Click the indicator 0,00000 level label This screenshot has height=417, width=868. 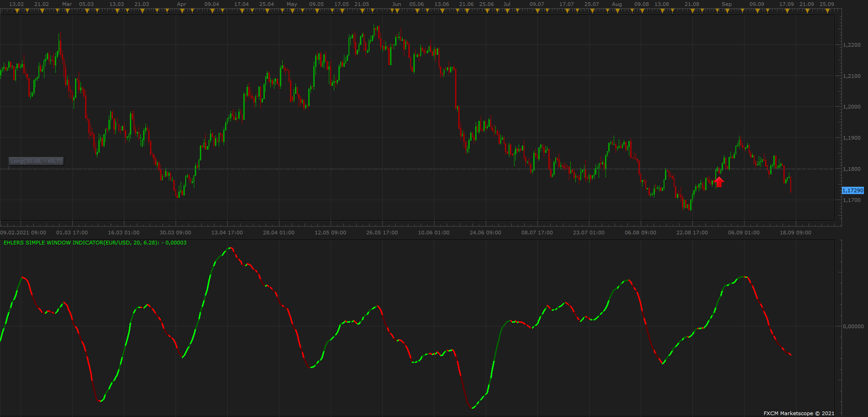pyautogui.click(x=853, y=326)
